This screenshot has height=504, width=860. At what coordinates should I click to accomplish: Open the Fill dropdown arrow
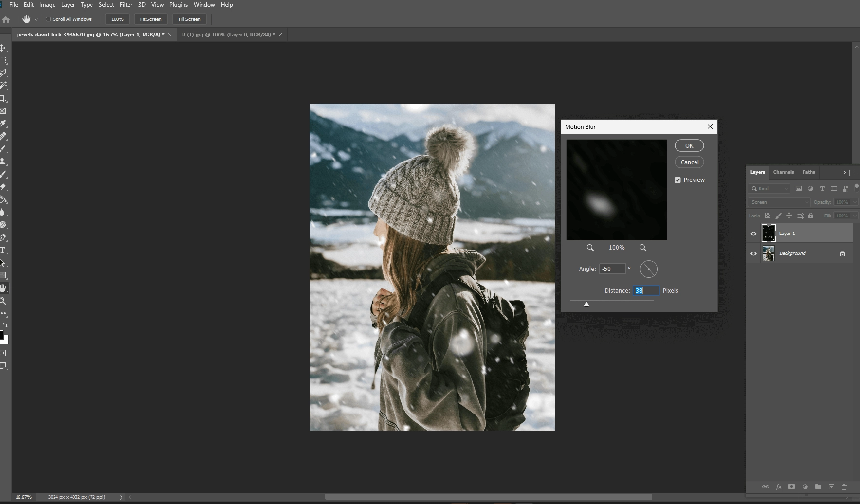[855, 216]
